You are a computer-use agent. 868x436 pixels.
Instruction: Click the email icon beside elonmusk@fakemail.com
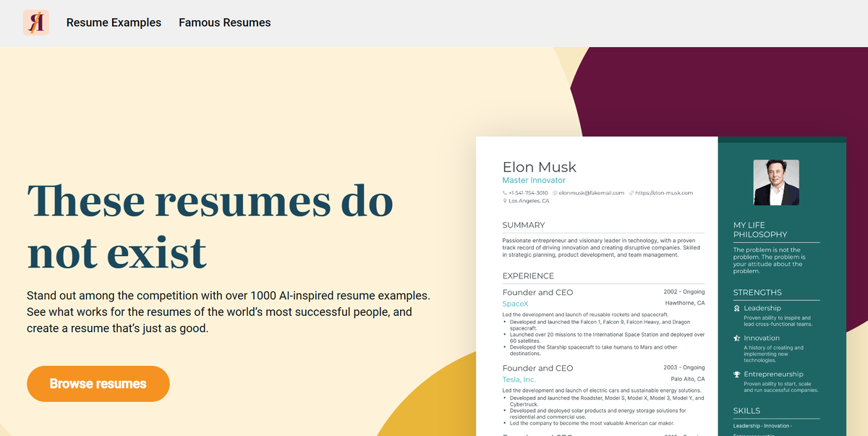pos(556,193)
